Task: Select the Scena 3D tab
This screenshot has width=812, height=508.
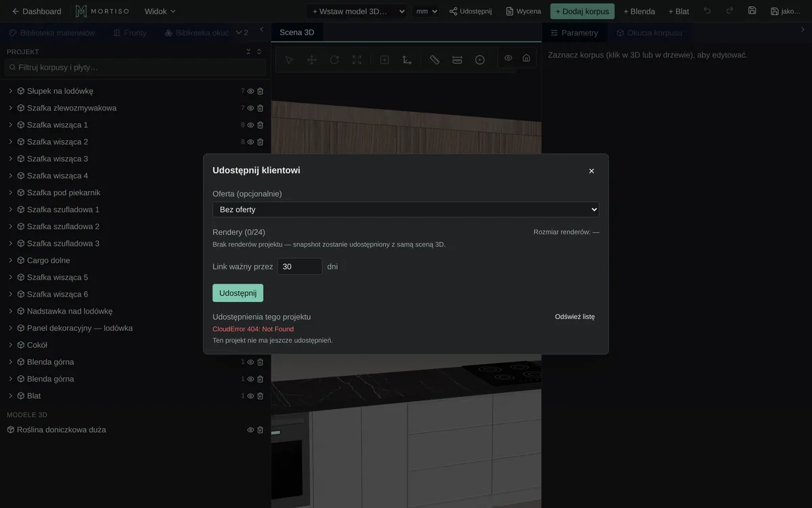Action: click(297, 33)
